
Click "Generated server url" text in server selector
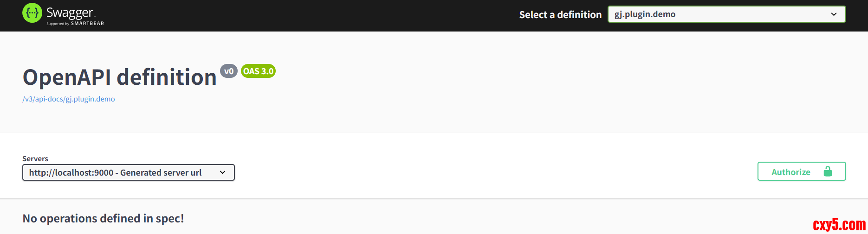tap(161, 173)
